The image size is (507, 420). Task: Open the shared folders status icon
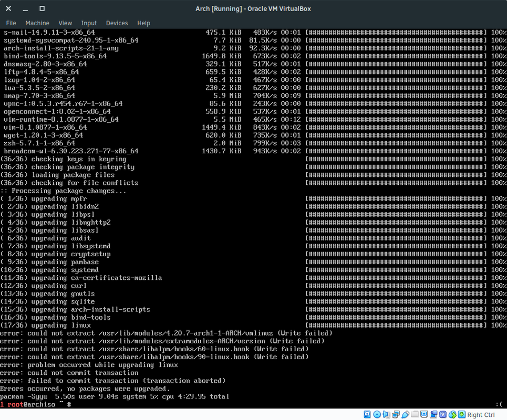(415, 415)
